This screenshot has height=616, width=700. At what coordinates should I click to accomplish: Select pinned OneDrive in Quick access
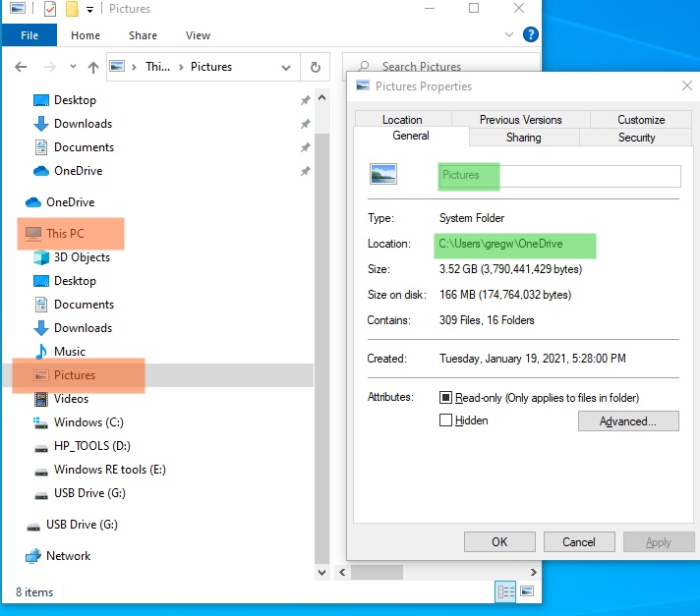[x=78, y=171]
